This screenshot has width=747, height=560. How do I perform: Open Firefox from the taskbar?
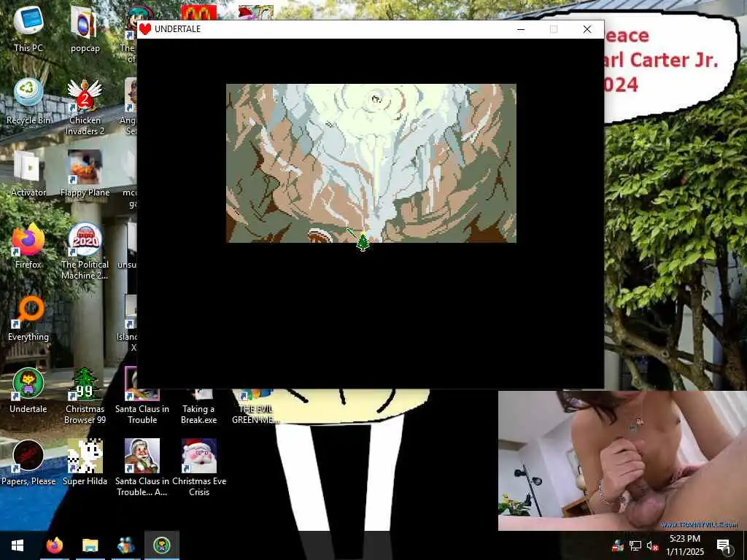click(x=54, y=545)
